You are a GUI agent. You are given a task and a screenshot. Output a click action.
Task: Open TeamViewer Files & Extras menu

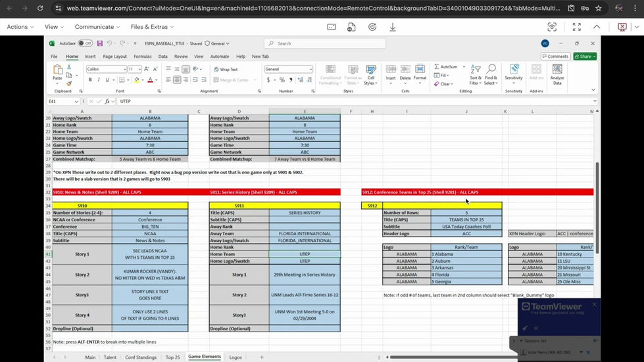point(152,27)
